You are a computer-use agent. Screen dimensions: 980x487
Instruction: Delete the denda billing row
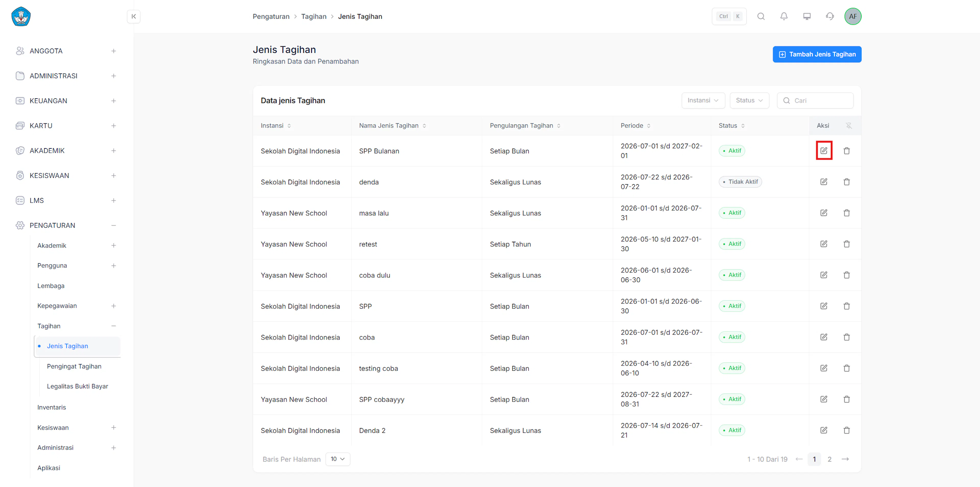pos(847,182)
